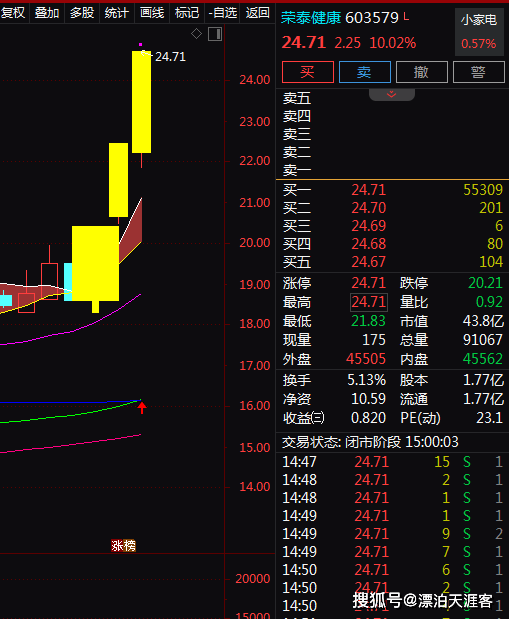Click the blue 卖 sell button
This screenshot has height=619, width=509.
[365, 72]
